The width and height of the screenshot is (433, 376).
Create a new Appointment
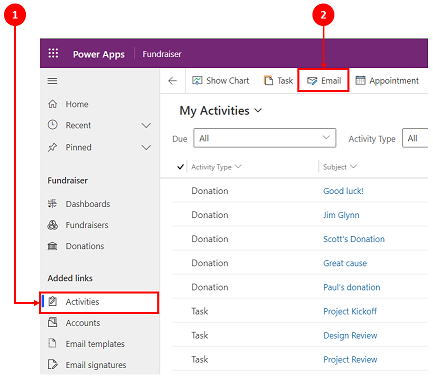tap(387, 81)
